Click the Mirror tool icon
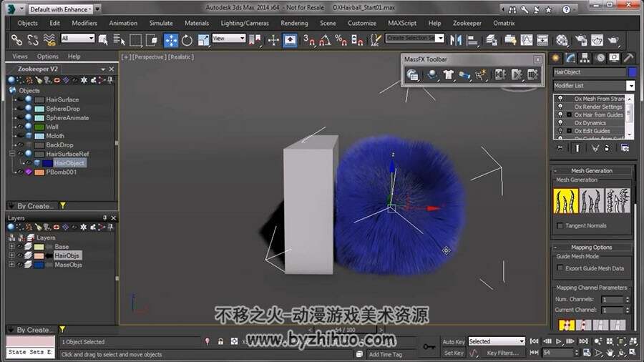Viewport: 644px width, 362px height. pos(456,40)
